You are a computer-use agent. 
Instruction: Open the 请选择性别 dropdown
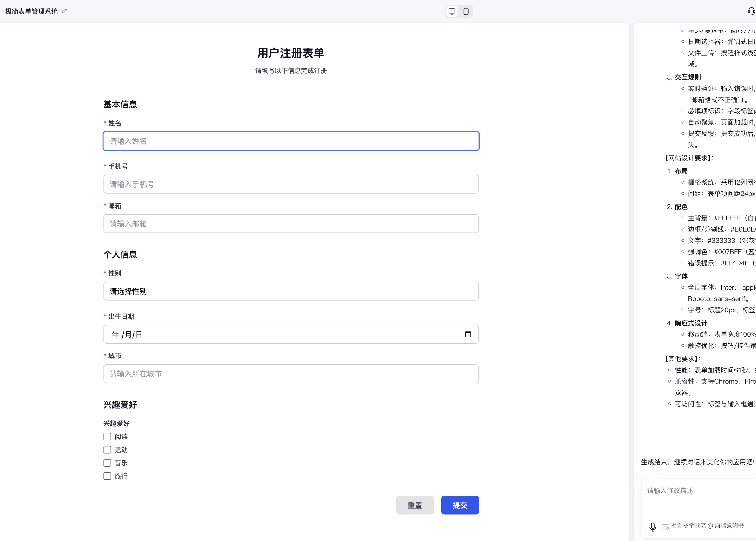[291, 291]
